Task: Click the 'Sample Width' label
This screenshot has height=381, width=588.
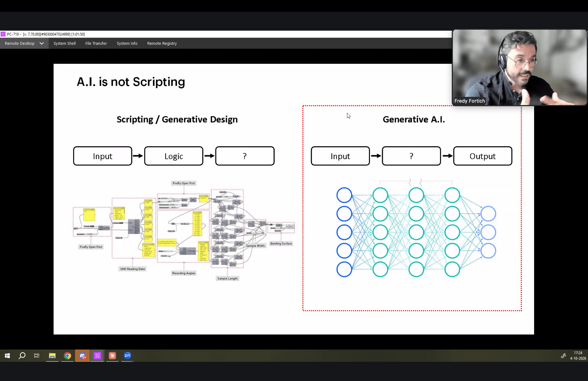Action: 255,246
